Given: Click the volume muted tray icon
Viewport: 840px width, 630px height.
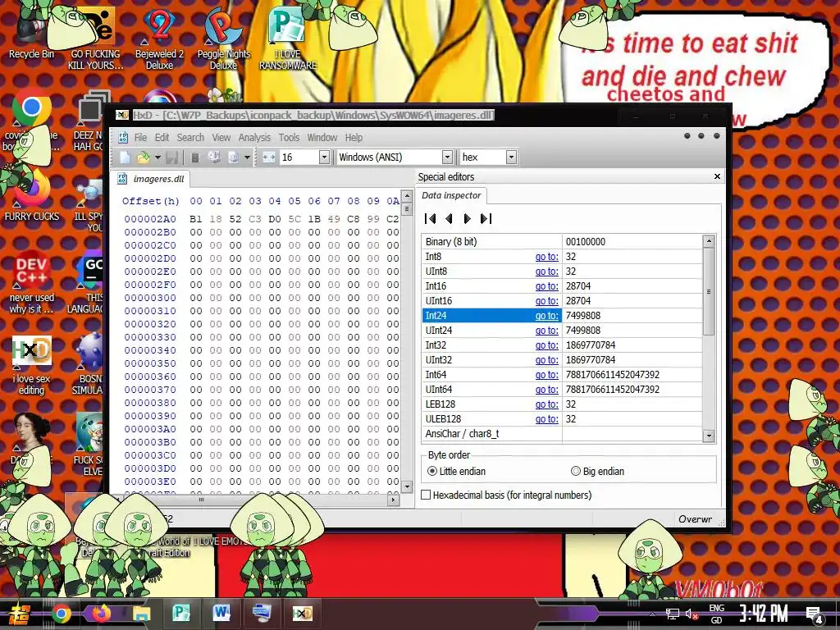Looking at the screenshot, I should click(x=692, y=614).
